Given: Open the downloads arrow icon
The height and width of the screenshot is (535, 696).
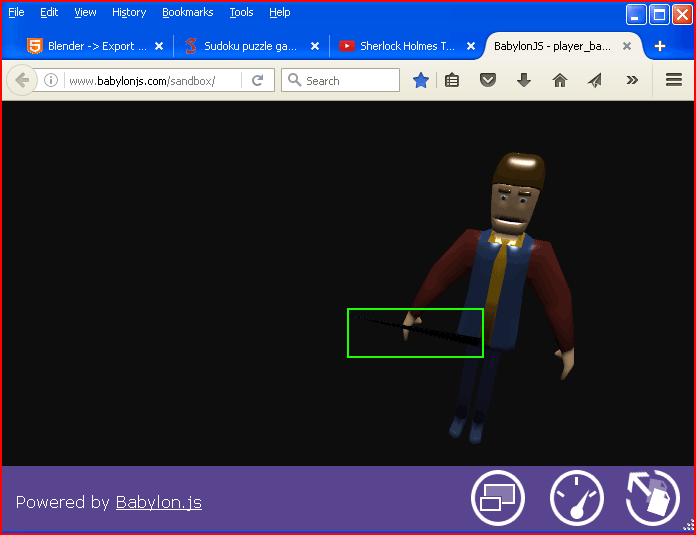Looking at the screenshot, I should 523,81.
